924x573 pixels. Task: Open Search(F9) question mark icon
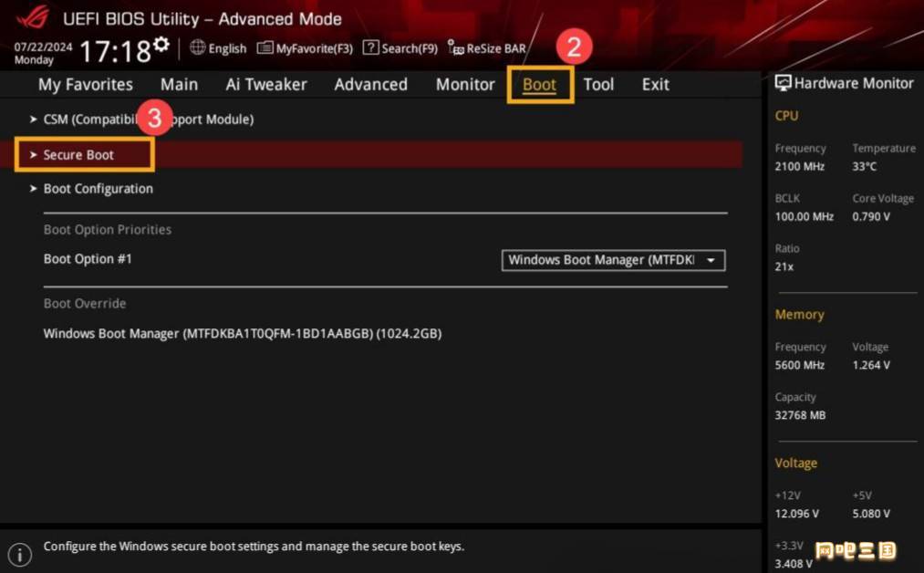(370, 48)
